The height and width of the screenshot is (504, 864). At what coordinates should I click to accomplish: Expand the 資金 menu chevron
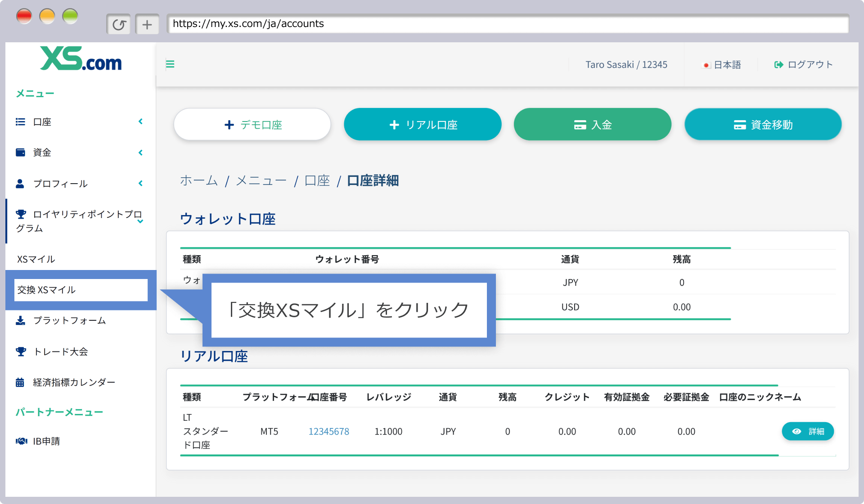click(x=140, y=153)
